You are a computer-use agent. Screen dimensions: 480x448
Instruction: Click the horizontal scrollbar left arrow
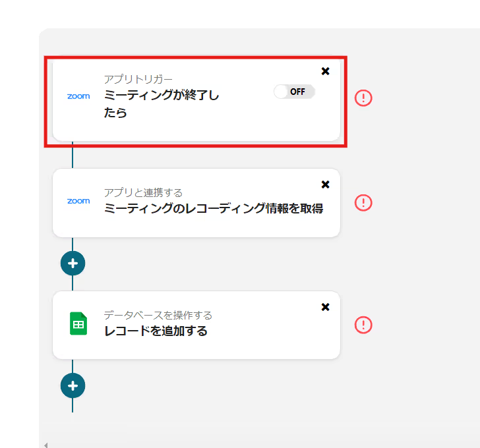click(x=45, y=445)
